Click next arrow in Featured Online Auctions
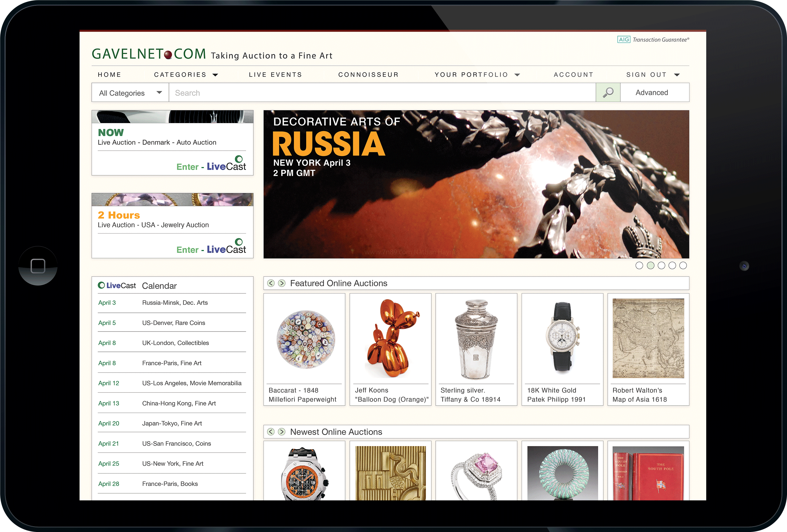Viewport: 787px width, 532px height. [281, 283]
